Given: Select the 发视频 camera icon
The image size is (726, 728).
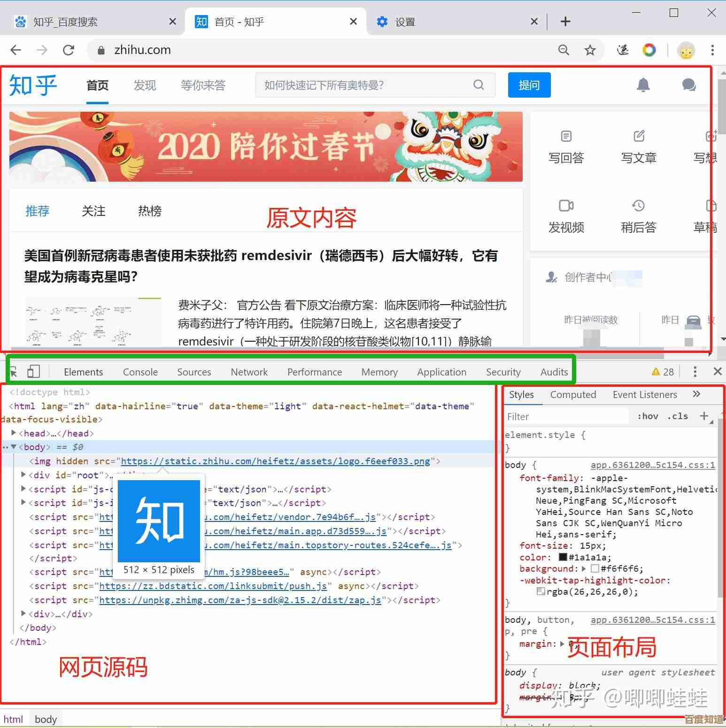Looking at the screenshot, I should (x=566, y=206).
